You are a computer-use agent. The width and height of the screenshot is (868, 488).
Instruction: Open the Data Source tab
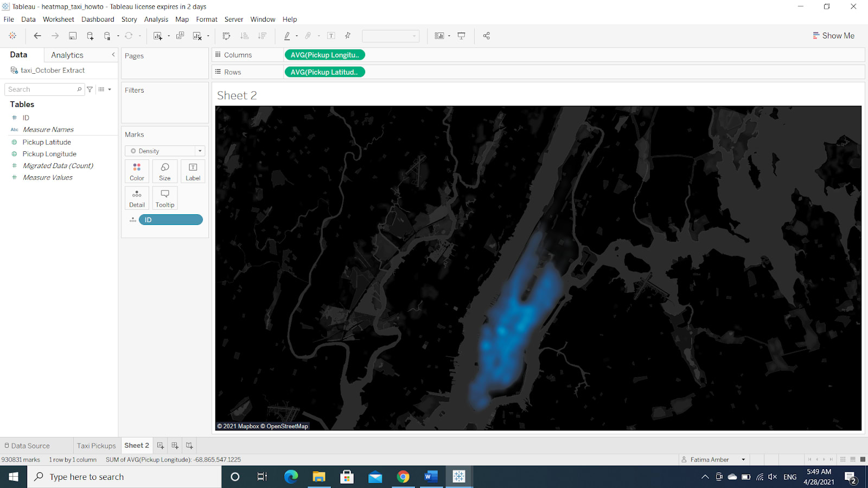point(27,446)
